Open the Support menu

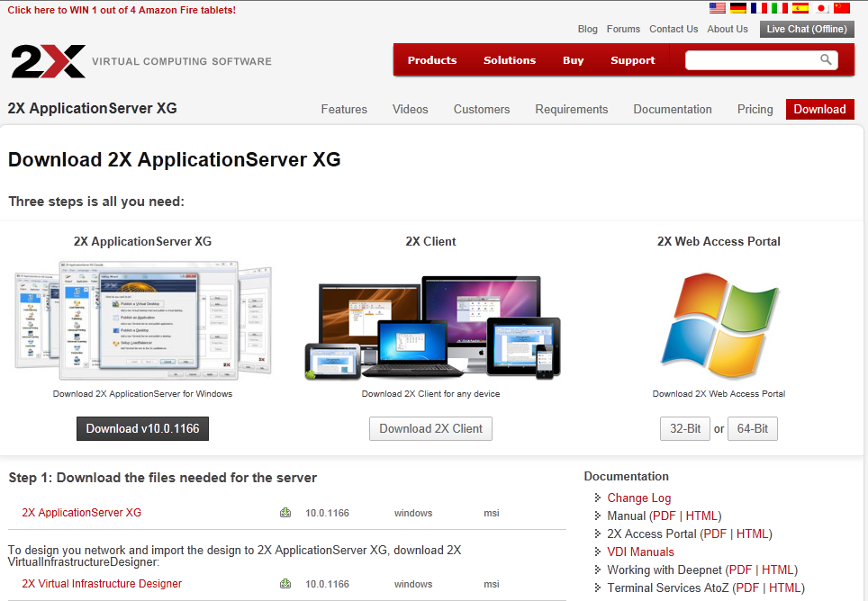[632, 60]
